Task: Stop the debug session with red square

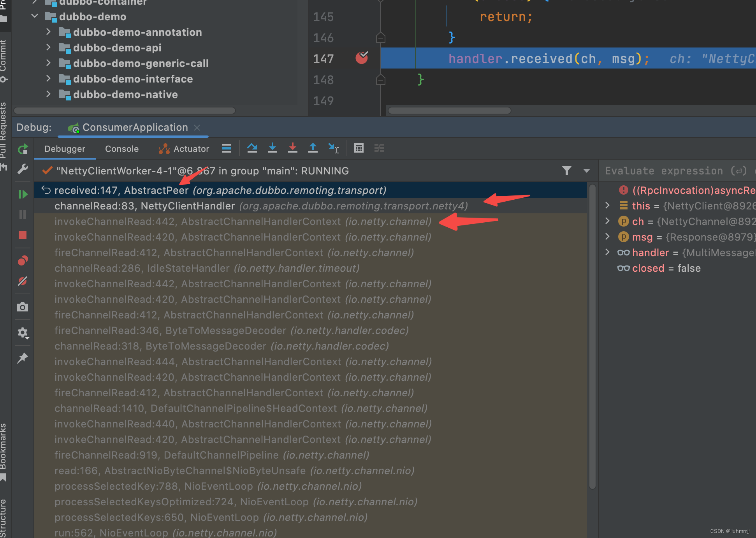Action: (x=23, y=235)
